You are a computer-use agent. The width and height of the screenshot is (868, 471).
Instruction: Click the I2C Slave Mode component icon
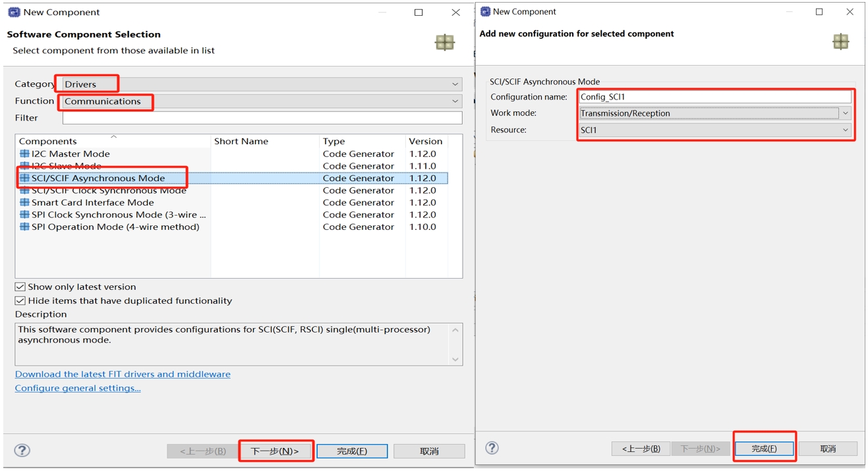point(24,166)
